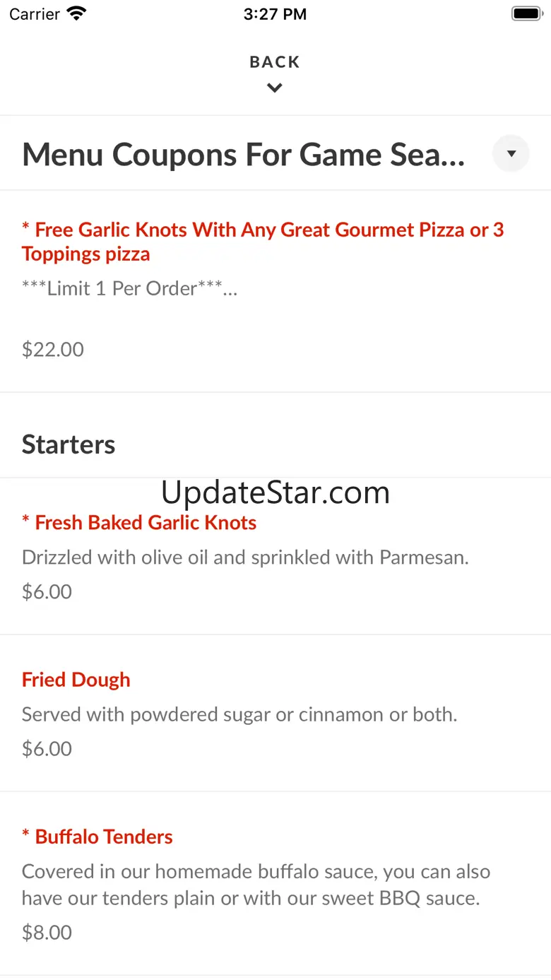Tap the Wi-Fi icon in the status bar
Image resolution: width=551 pixels, height=980 pixels.
click(x=76, y=13)
